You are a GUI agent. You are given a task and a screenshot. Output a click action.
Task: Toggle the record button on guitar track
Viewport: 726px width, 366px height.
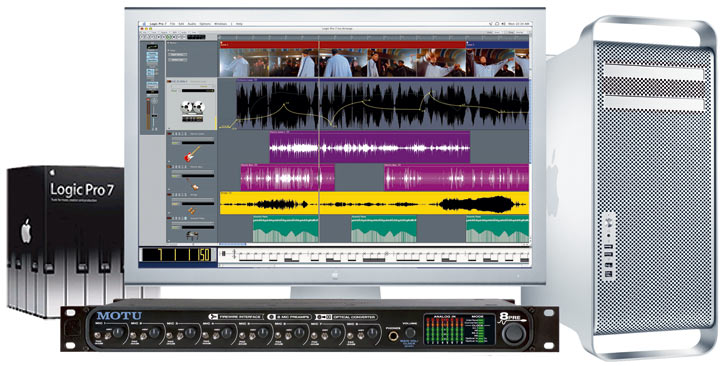169,134
